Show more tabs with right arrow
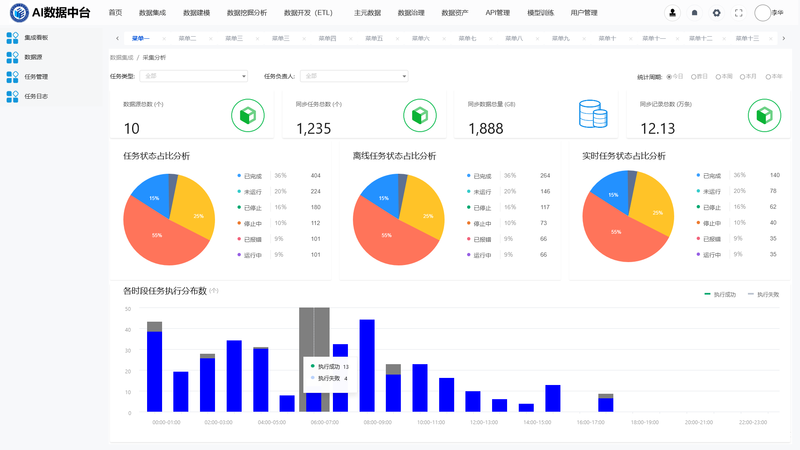The height and width of the screenshot is (450, 800). pos(784,38)
